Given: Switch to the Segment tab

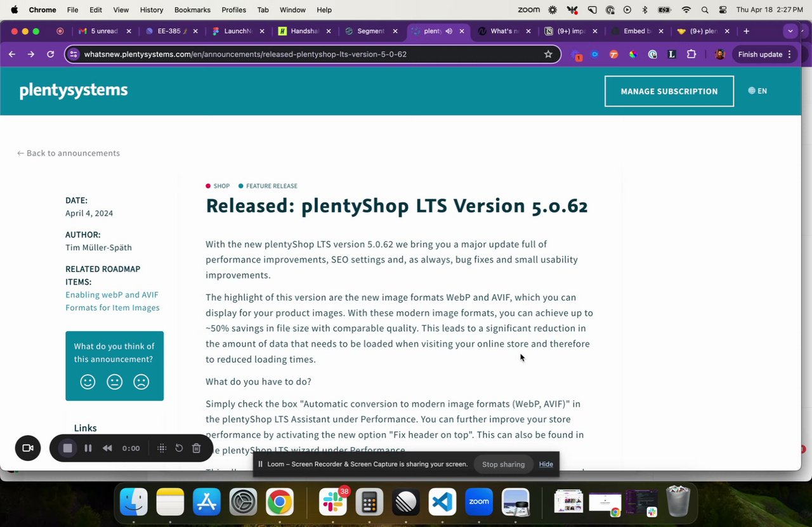Looking at the screenshot, I should point(371,31).
